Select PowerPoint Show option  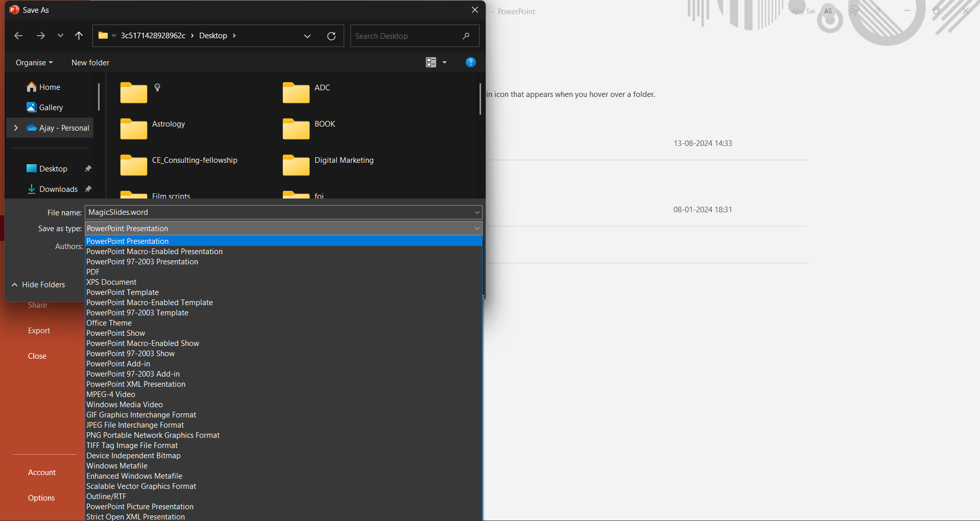point(283,333)
